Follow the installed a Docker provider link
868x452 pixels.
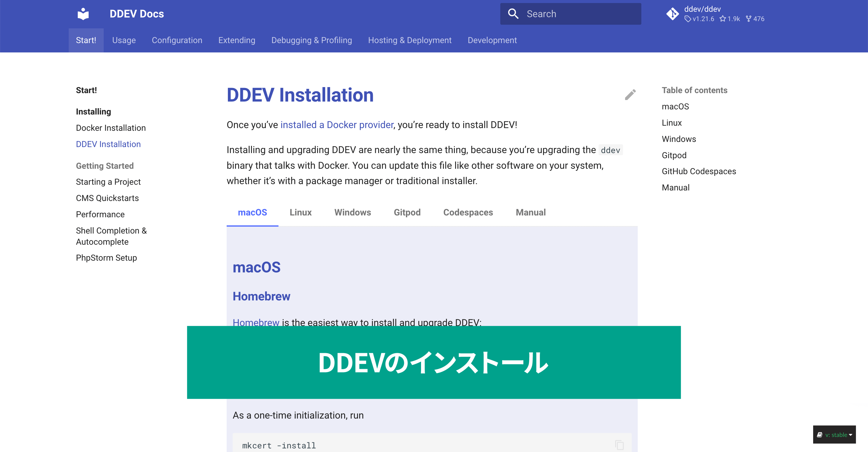[337, 125]
